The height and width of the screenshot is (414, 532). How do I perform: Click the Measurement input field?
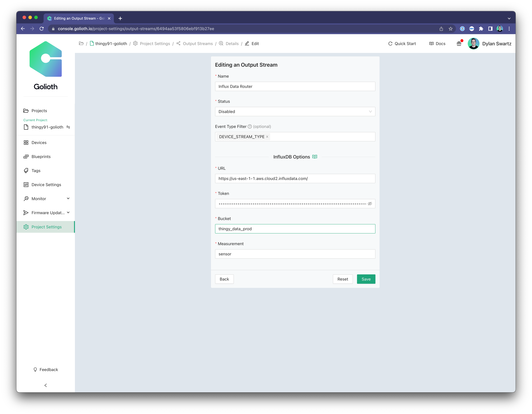click(x=295, y=254)
